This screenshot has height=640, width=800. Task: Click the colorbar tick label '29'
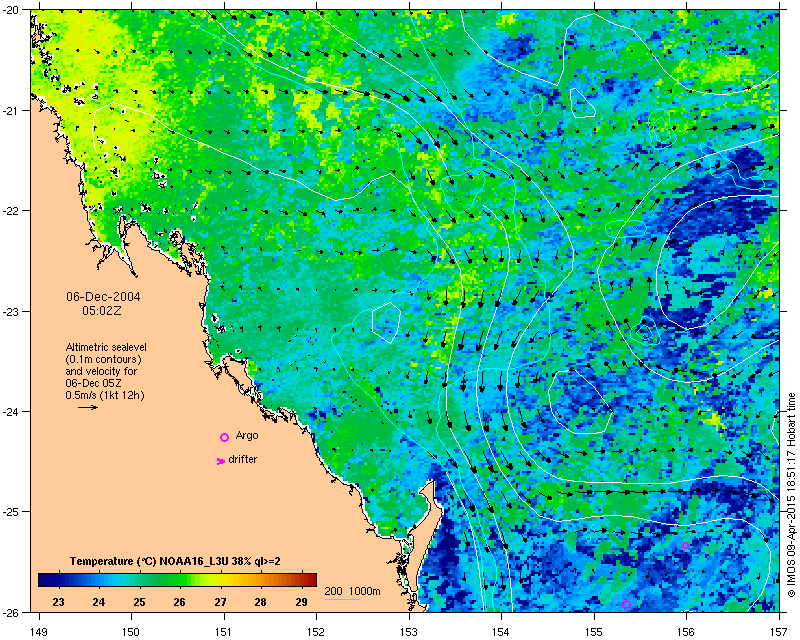click(301, 602)
